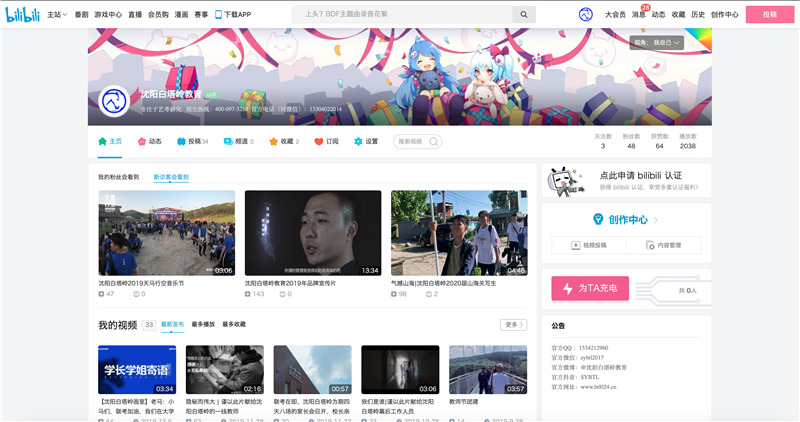Screen dimensions: 800x422
Task: Open 历史 viewing history
Action: click(698, 14)
